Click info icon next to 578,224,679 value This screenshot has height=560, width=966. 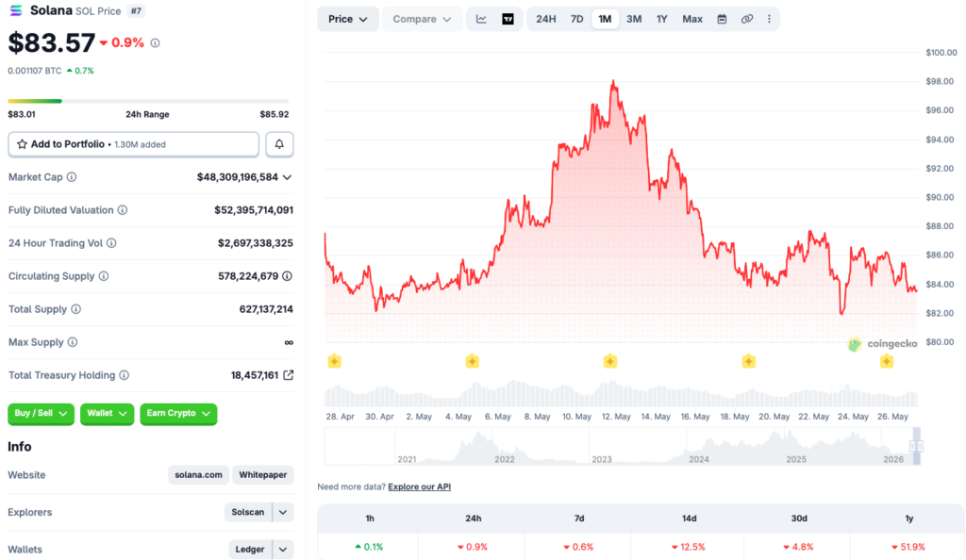click(x=287, y=276)
